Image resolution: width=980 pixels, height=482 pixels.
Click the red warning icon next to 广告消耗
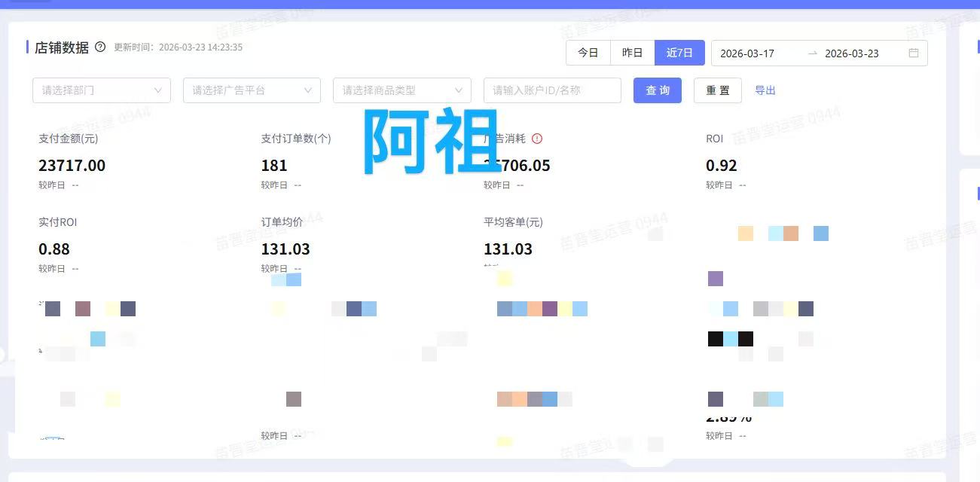[537, 139]
